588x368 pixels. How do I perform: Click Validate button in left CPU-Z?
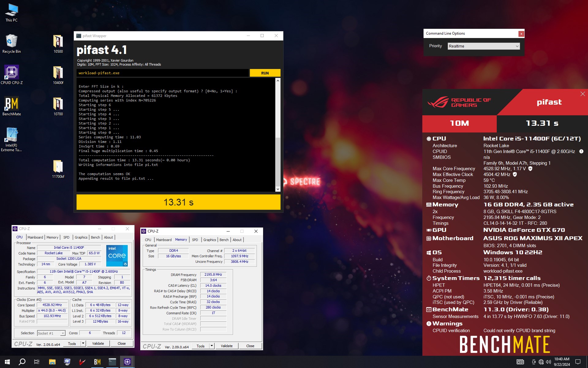tap(98, 343)
